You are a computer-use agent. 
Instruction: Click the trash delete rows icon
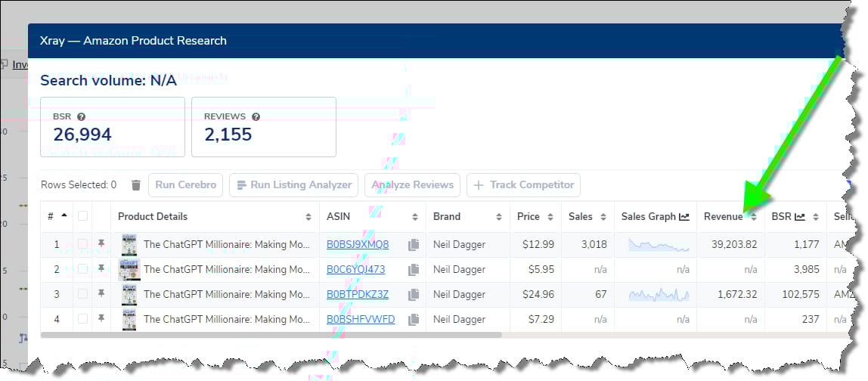pos(135,185)
